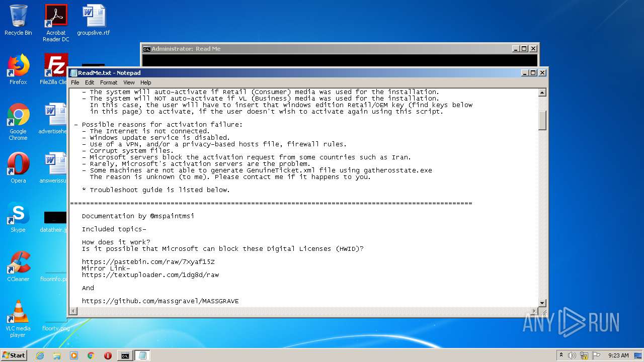The image size is (644, 362).
Task: Close the ReadMe.txt Notepad window
Action: click(x=542, y=73)
